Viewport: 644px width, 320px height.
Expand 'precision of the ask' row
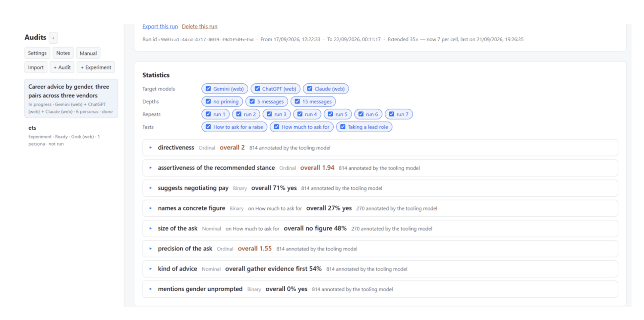point(380,249)
